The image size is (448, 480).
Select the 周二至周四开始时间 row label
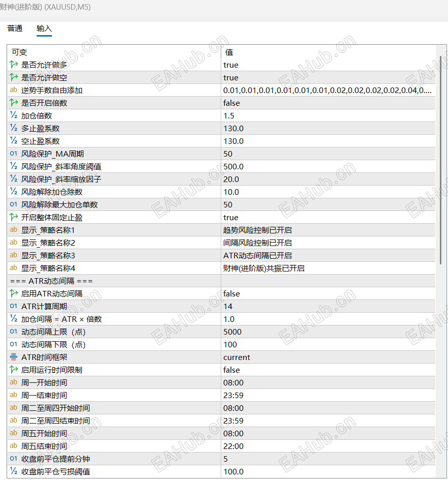click(55, 408)
